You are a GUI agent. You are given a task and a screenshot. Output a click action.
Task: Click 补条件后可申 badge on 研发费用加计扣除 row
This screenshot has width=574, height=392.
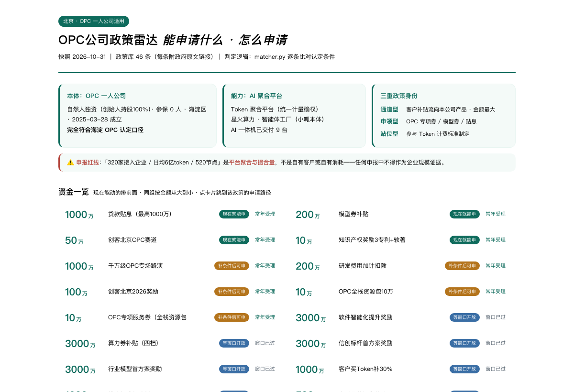click(462, 266)
